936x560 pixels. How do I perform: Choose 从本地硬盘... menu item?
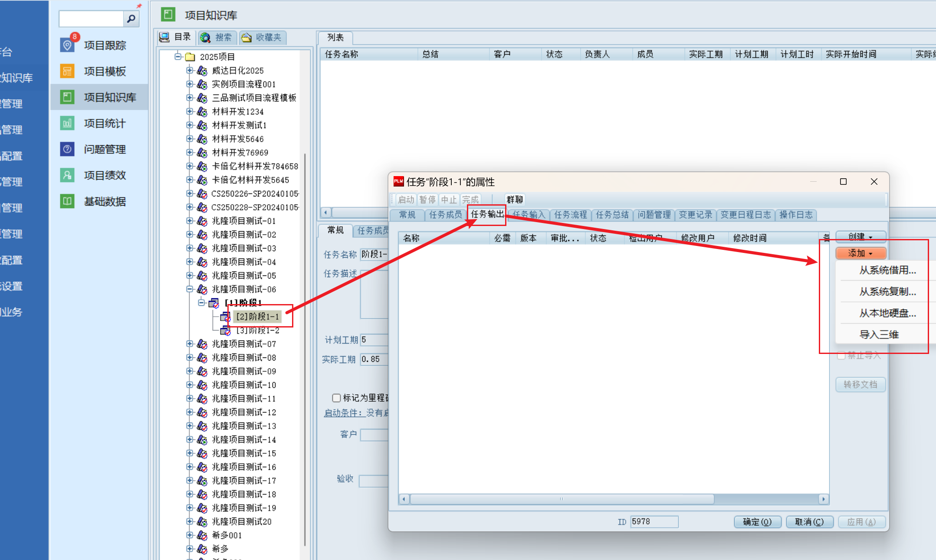click(x=887, y=313)
